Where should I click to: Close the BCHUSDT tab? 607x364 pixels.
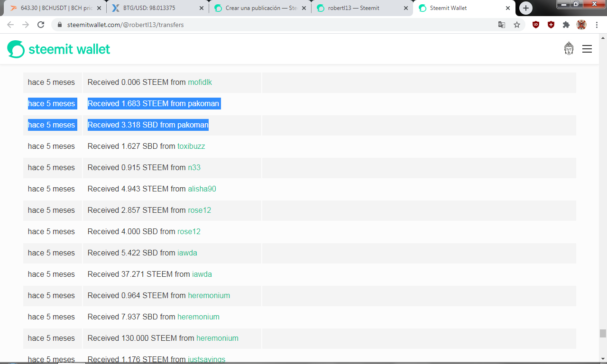coord(98,8)
